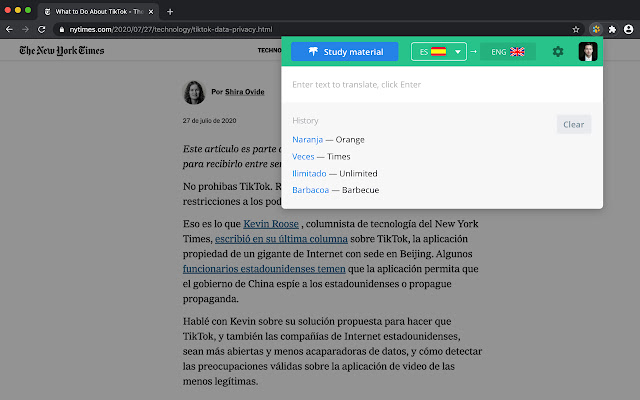Image resolution: width=640 pixels, height=400 pixels.
Task: Open the Kevin Roose link
Action: pyautogui.click(x=271, y=224)
